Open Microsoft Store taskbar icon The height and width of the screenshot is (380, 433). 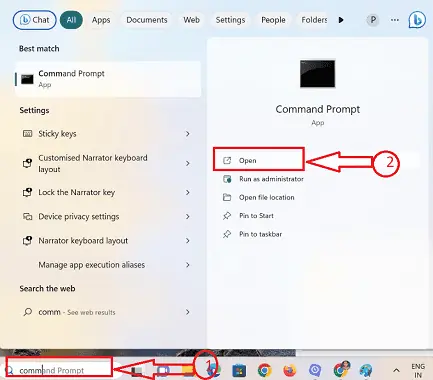[239, 370]
